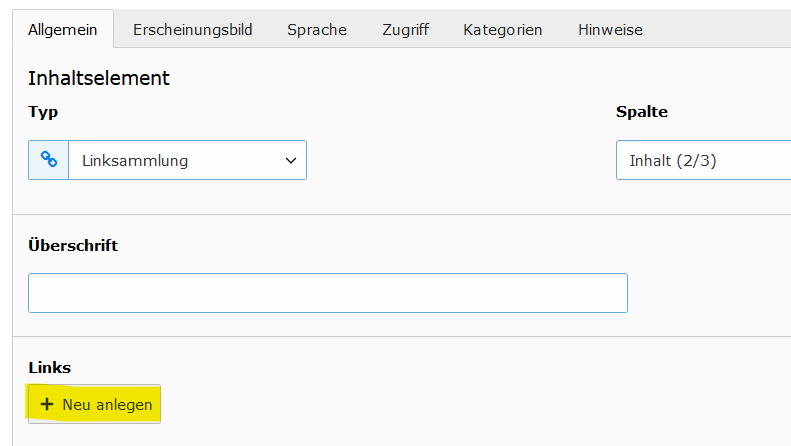Focus the Überschrift text field
Viewport: 791px width, 446px height.
click(x=328, y=293)
